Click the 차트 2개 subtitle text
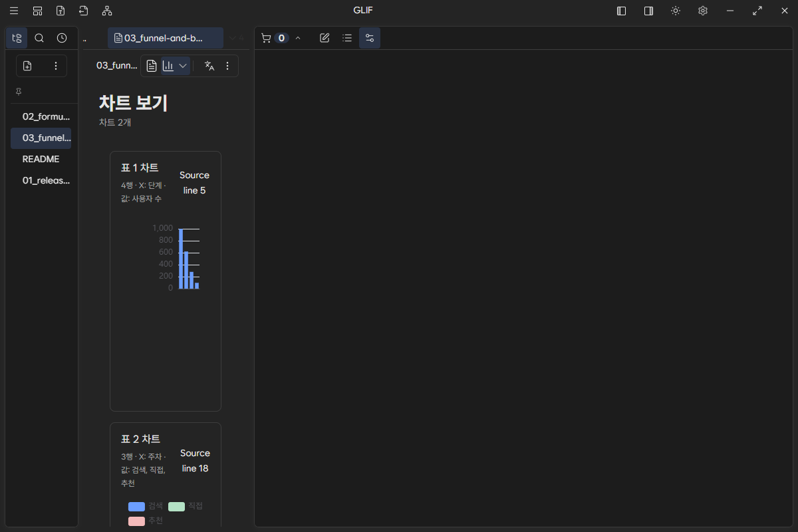 click(x=115, y=122)
